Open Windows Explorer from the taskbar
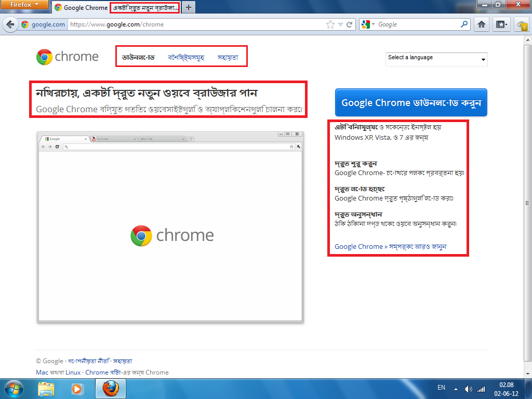This screenshot has width=532, height=399. point(46,389)
